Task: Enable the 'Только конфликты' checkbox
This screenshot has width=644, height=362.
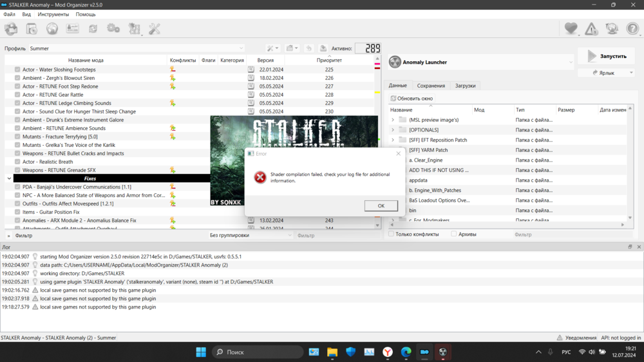Action: click(391, 234)
